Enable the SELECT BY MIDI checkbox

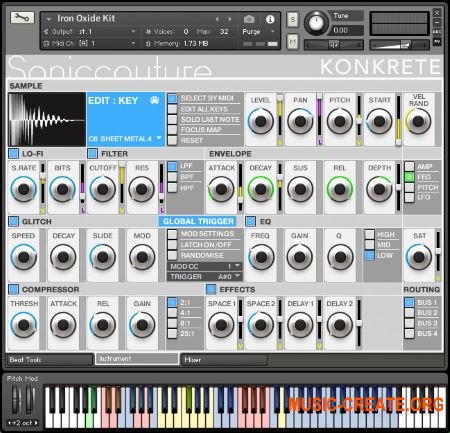tap(172, 98)
